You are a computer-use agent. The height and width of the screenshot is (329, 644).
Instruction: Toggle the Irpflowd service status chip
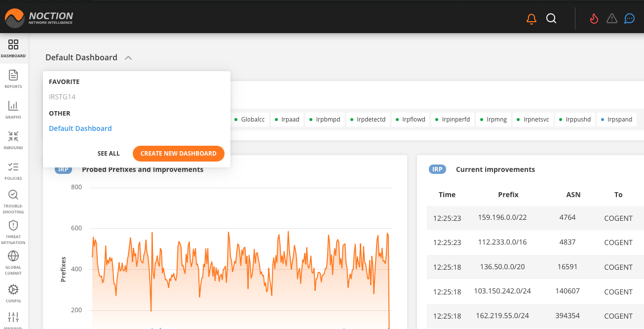tap(410, 119)
